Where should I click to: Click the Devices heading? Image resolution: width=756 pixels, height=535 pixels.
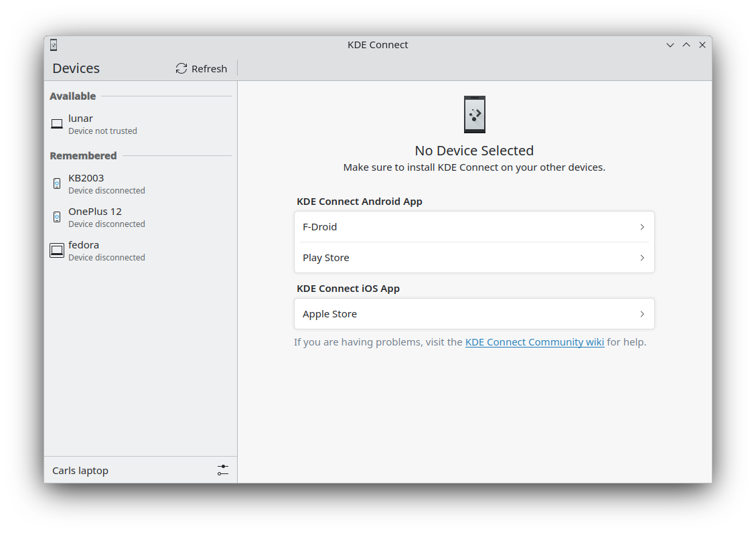(x=76, y=68)
